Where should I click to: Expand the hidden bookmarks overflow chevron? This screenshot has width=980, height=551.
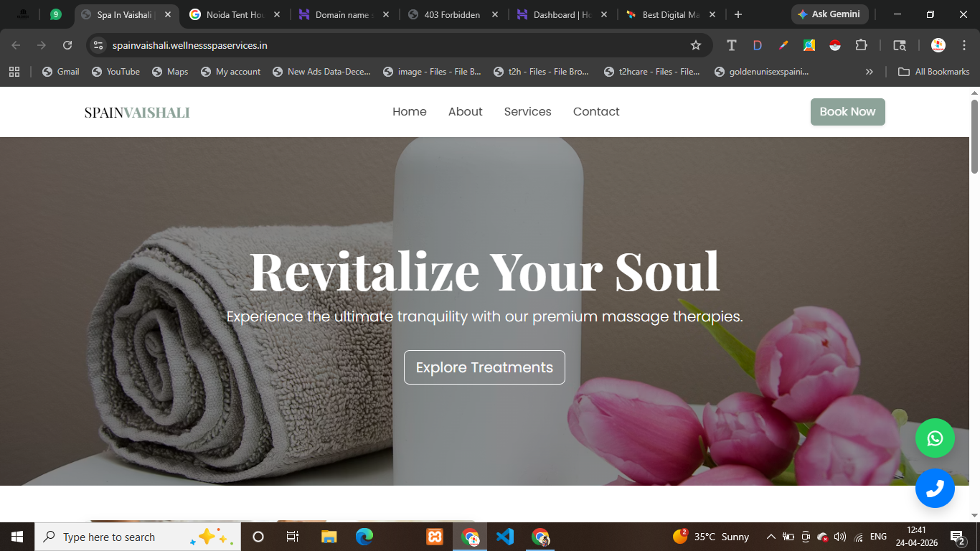(x=870, y=72)
